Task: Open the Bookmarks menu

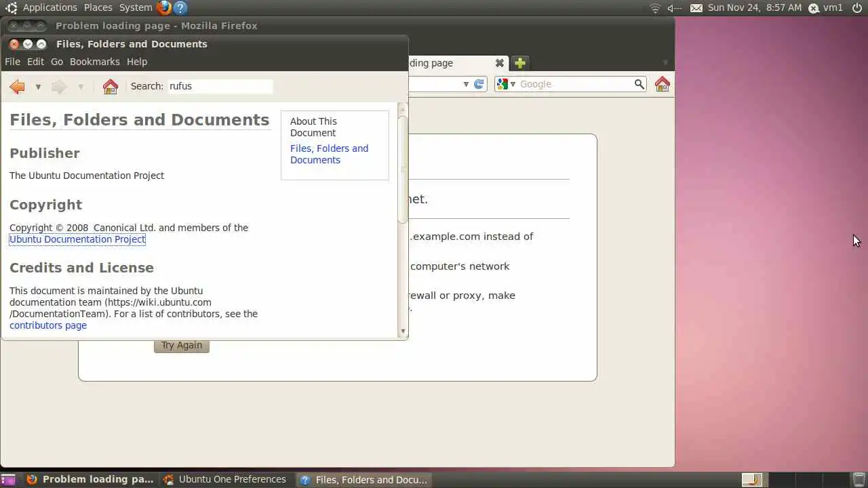Action: coord(95,62)
